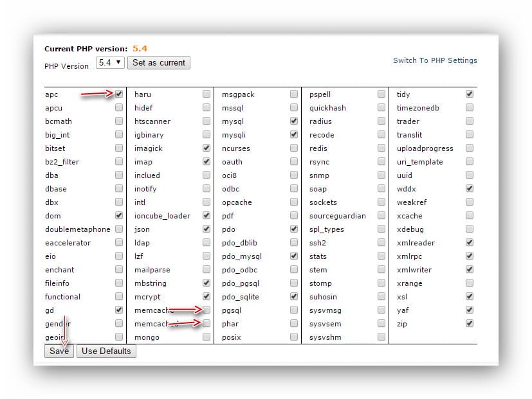Uncheck the pdo_sqlite checkbox
Image resolution: width=532 pixels, height=399 pixels.
pyautogui.click(x=294, y=296)
